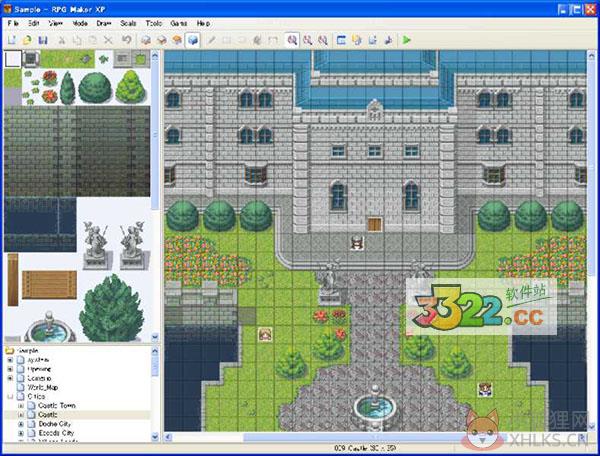
Task: Click the tileset palette scroll-down arrow
Action: 155,337
